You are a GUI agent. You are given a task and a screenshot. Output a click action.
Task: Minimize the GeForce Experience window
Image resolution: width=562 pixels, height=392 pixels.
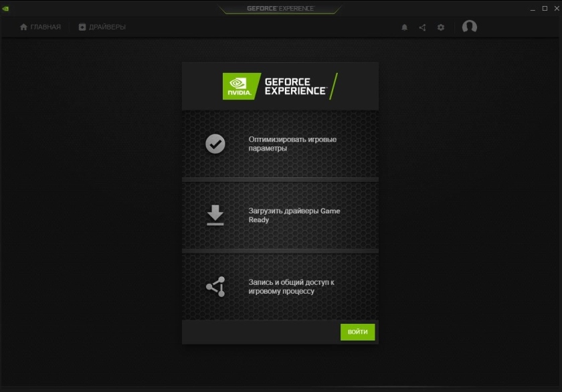(x=534, y=9)
